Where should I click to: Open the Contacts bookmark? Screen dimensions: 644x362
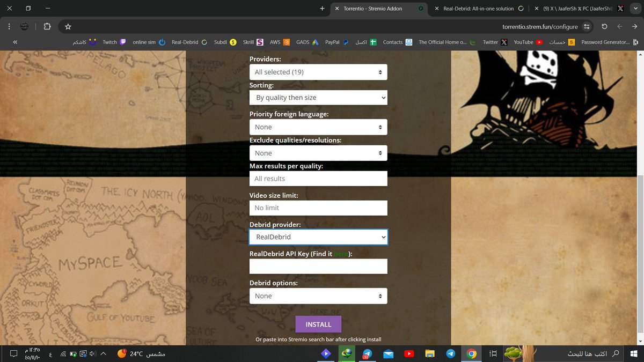398,42
